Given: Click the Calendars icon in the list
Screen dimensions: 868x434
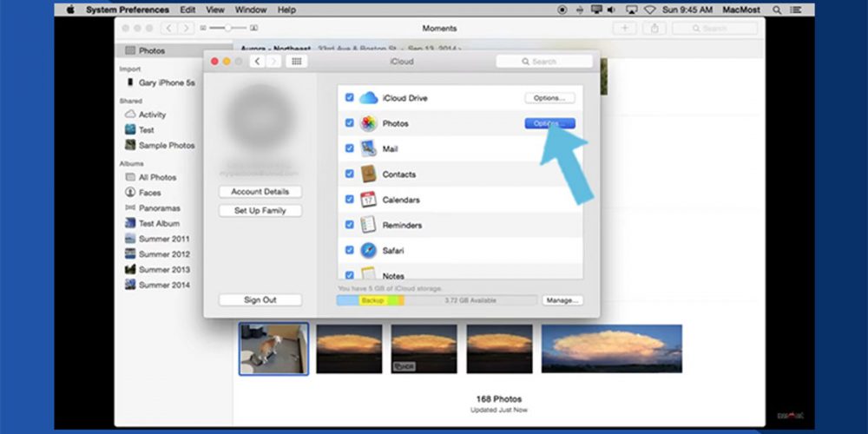Looking at the screenshot, I should pyautogui.click(x=368, y=200).
